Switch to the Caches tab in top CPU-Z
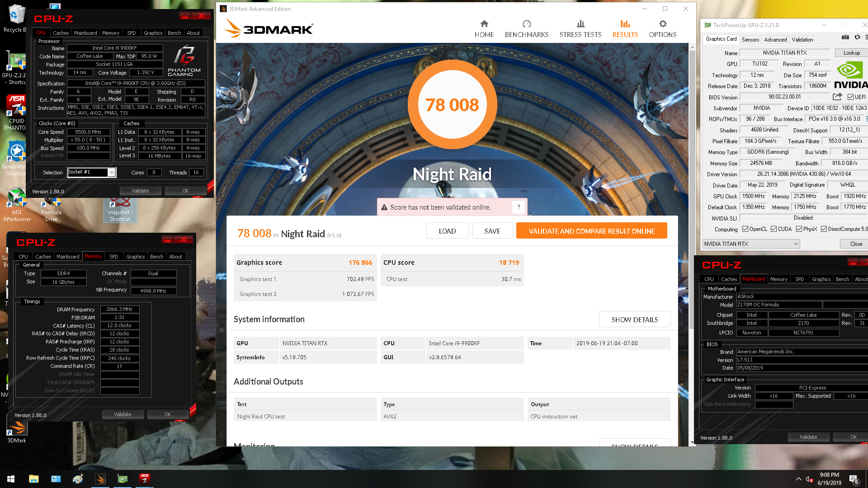Viewport: 868px width, 488px height. point(61,33)
